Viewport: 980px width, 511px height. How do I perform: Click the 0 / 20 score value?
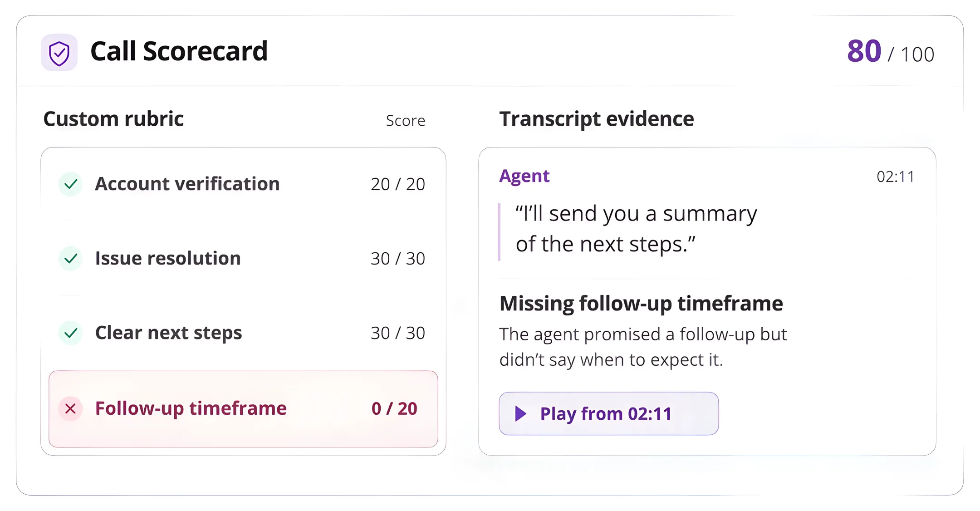tap(394, 408)
